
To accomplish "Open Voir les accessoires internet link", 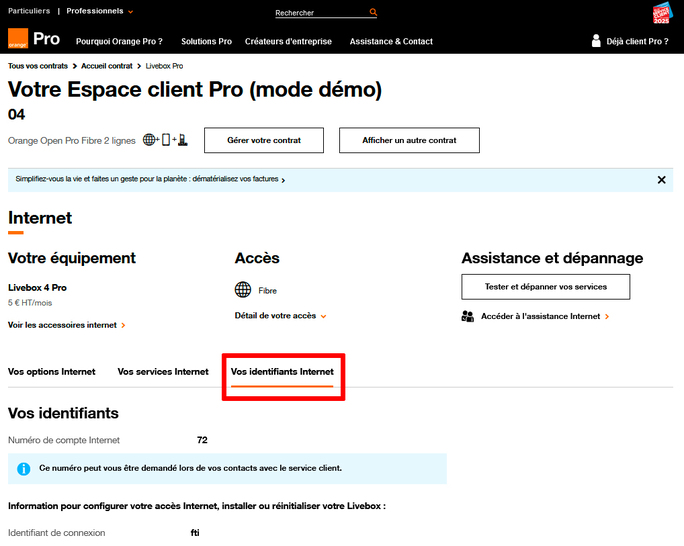I will [x=67, y=325].
